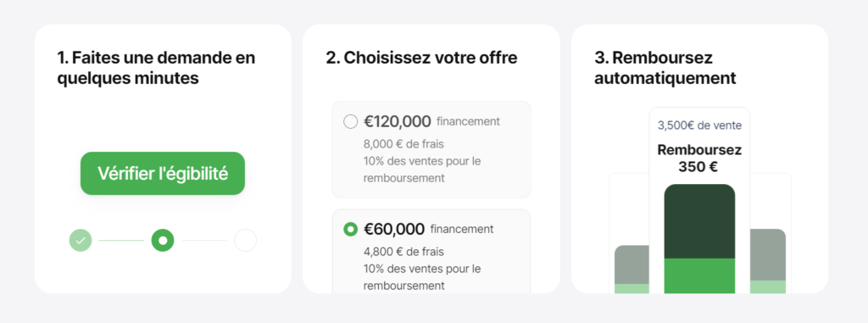The width and height of the screenshot is (868, 323).
Task: Select the active middle step indicator
Action: pyautogui.click(x=163, y=241)
